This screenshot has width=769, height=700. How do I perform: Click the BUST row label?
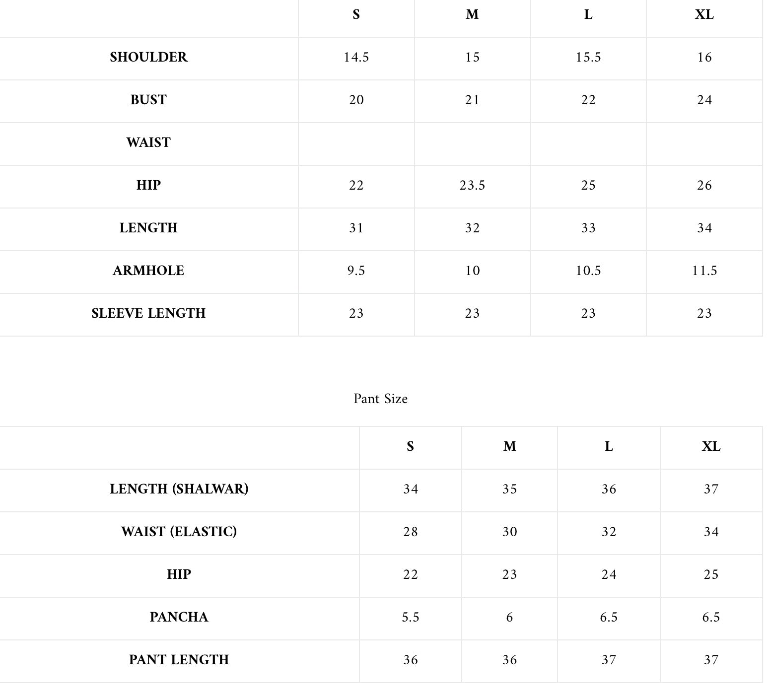(148, 100)
